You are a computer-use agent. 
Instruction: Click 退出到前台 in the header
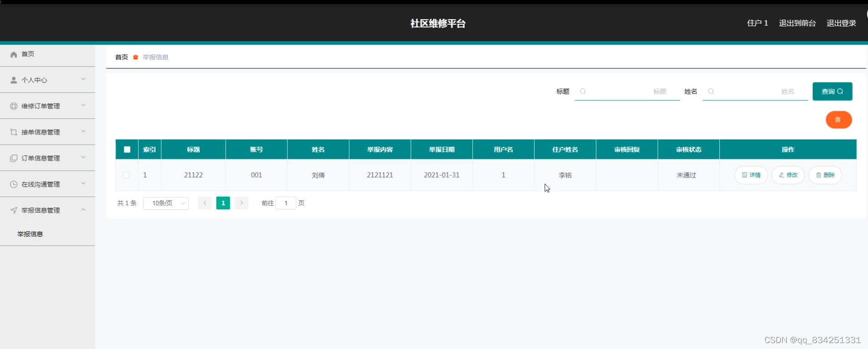pyautogui.click(x=797, y=23)
